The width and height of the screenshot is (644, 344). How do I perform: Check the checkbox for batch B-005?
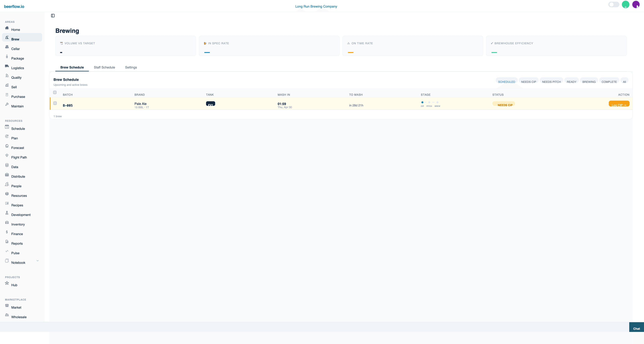55,103
